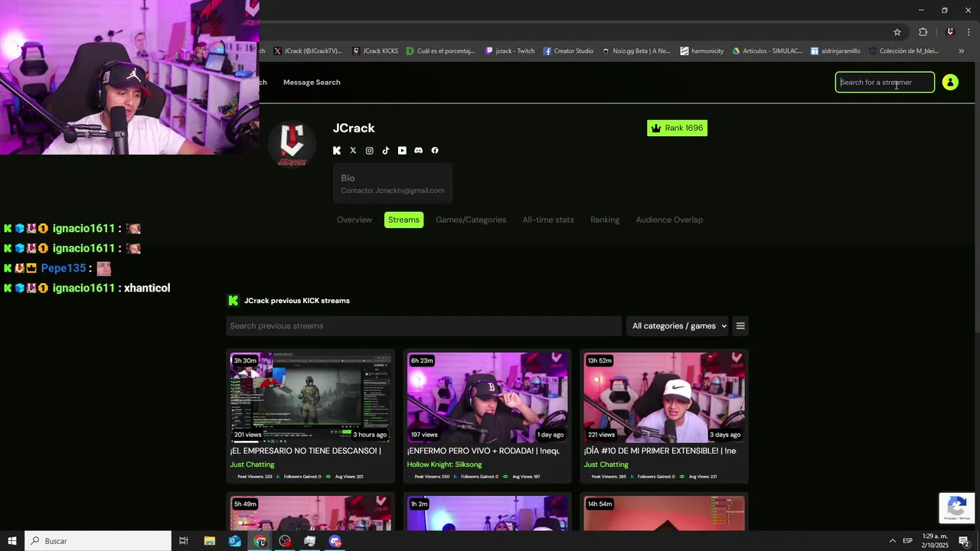The image size is (980, 551).
Task: Click the list view menu icon
Action: pos(740,326)
